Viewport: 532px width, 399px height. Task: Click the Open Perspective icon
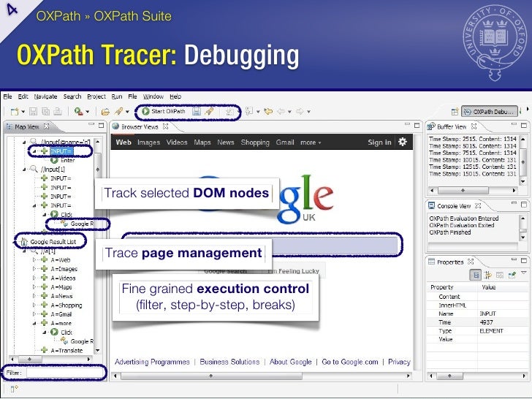[455, 112]
